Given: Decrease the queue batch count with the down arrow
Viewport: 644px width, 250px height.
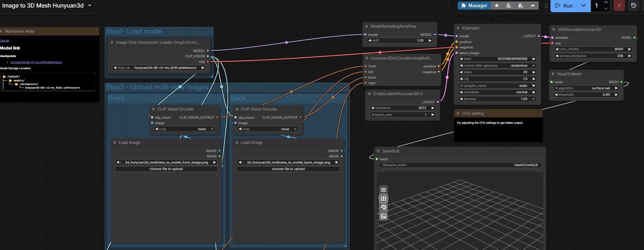Looking at the screenshot, I should [606, 9].
